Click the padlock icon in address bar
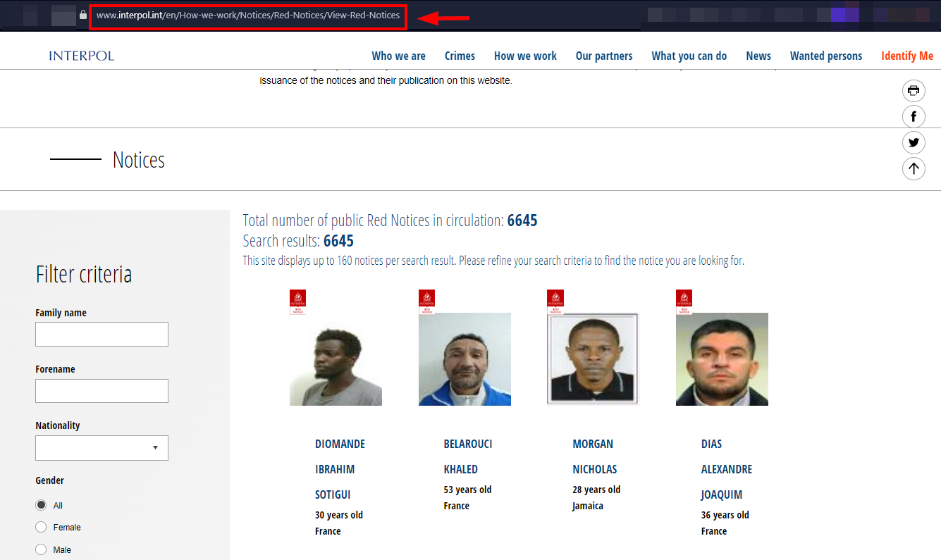Image resolution: width=941 pixels, height=560 pixels. point(83,15)
